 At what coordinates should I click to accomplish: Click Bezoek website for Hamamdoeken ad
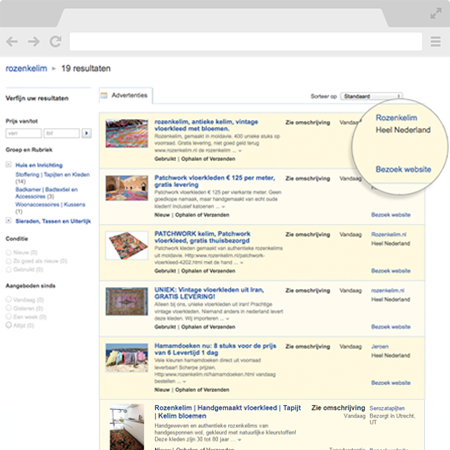(391, 383)
